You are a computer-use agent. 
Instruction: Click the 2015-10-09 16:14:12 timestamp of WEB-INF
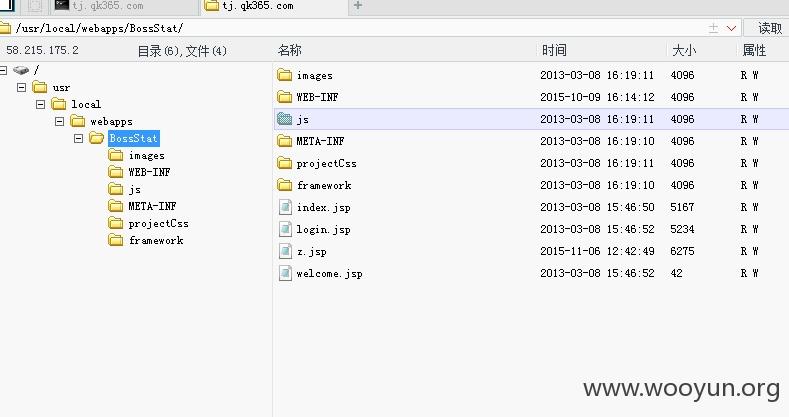click(597, 97)
